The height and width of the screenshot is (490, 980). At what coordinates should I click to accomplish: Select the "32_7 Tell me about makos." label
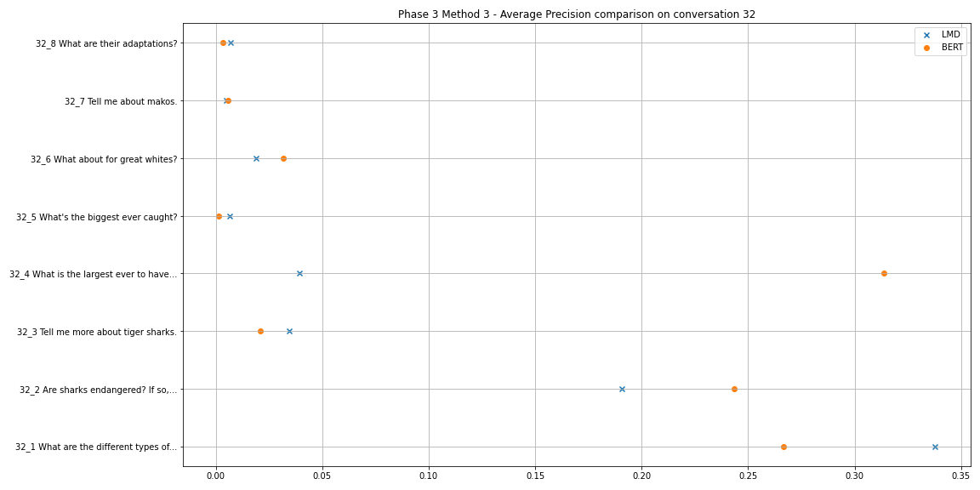[121, 101]
